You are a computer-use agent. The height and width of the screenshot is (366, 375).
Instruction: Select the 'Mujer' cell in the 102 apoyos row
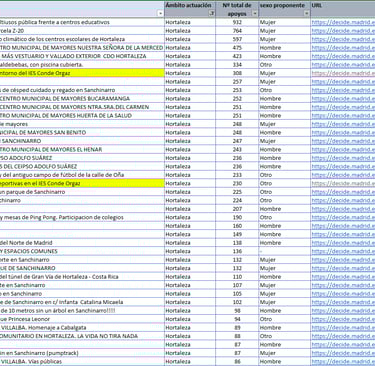(284, 302)
